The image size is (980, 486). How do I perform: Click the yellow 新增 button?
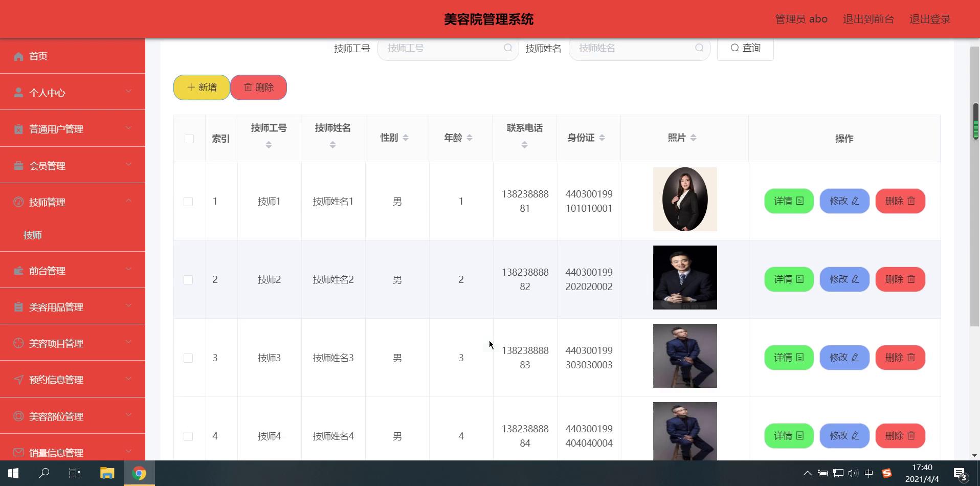(x=202, y=87)
